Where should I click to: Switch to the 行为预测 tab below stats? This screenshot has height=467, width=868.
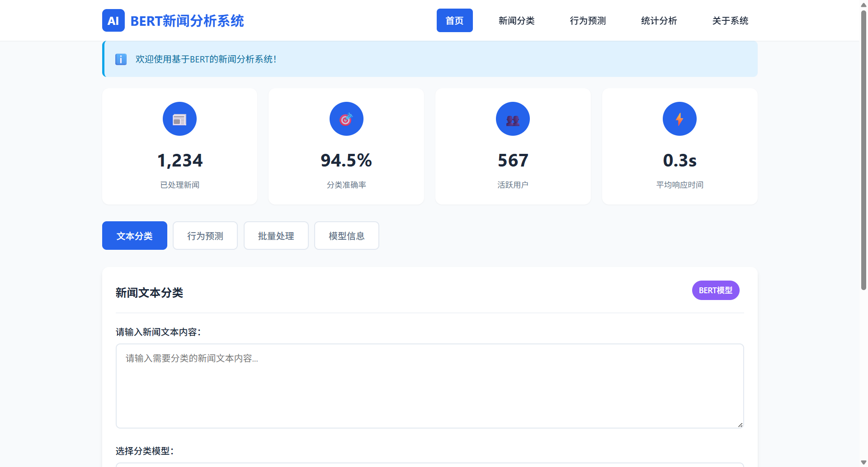205,236
